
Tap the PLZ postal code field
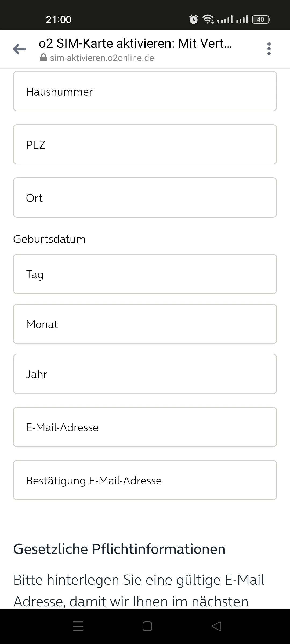[x=145, y=145]
